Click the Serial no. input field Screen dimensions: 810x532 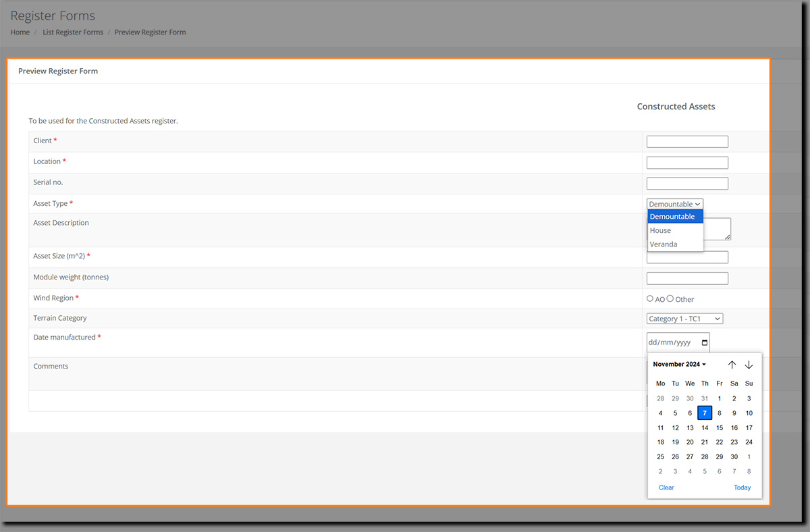click(x=687, y=184)
